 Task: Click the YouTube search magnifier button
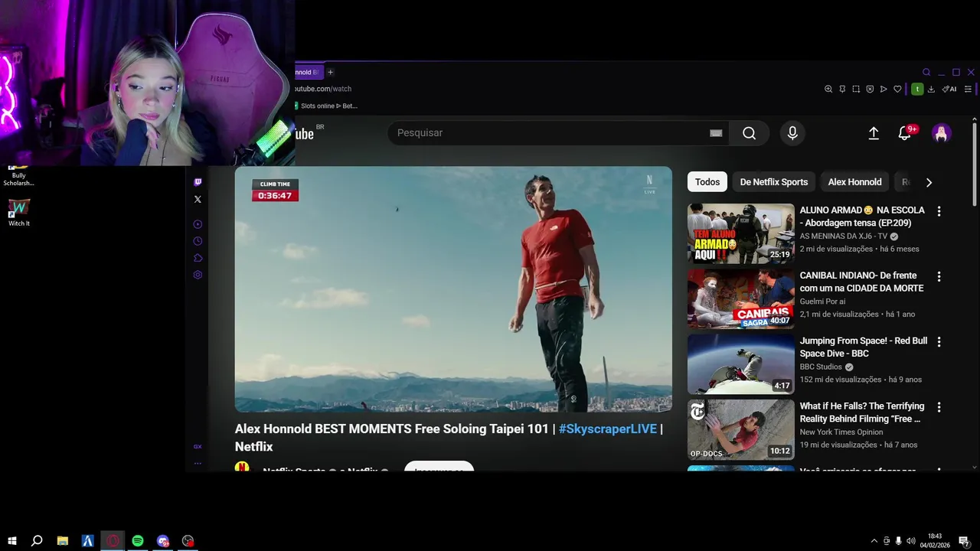pos(749,133)
